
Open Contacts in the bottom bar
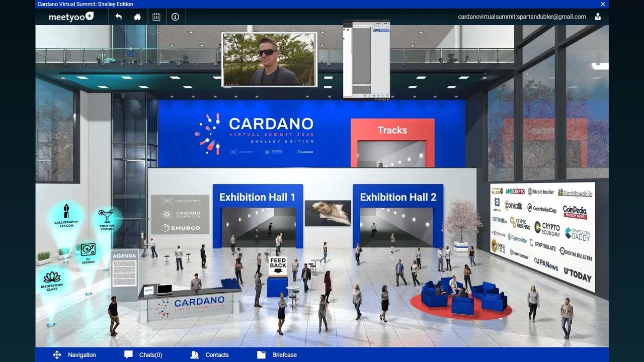click(x=209, y=355)
